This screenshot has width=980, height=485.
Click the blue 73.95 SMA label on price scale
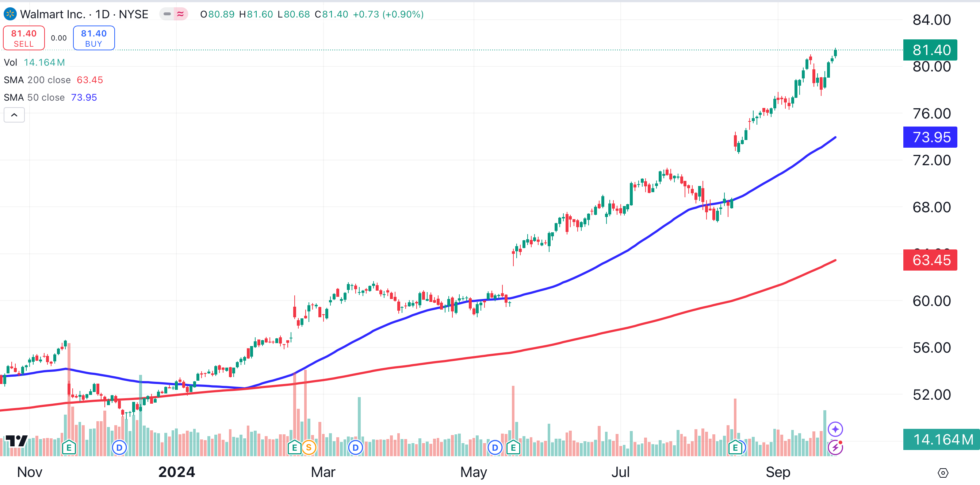(x=930, y=137)
